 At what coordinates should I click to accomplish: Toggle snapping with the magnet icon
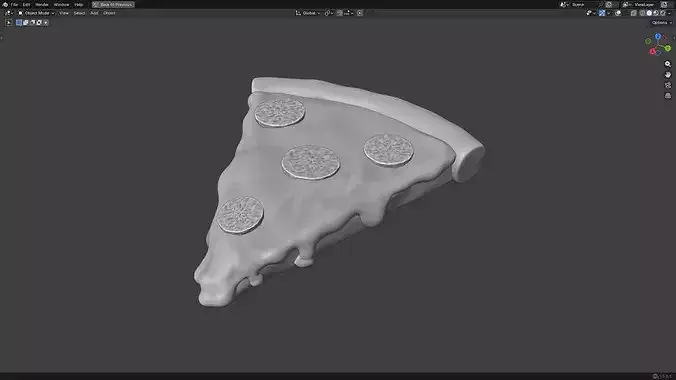(339, 13)
